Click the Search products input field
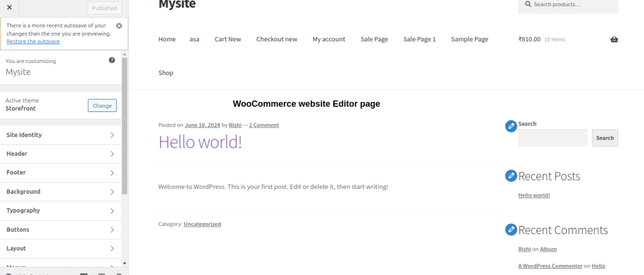This screenshot has height=275, width=644. (x=568, y=5)
